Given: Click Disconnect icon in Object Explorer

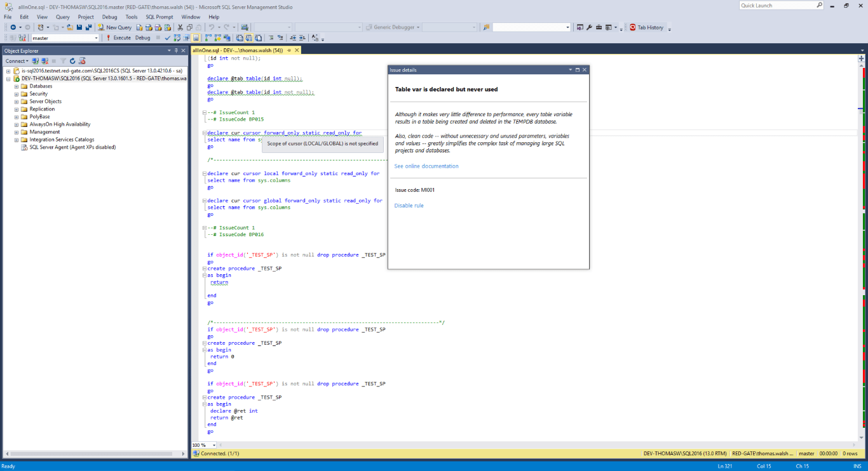Looking at the screenshot, I should 45,61.
